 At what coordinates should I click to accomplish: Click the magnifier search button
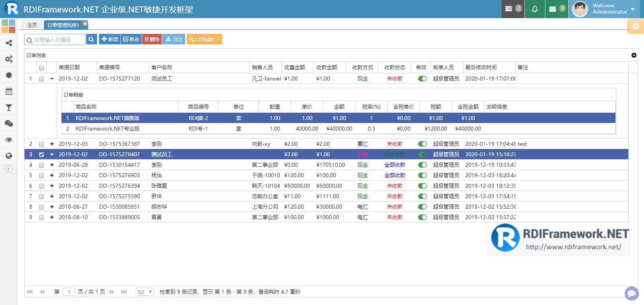tap(91, 39)
